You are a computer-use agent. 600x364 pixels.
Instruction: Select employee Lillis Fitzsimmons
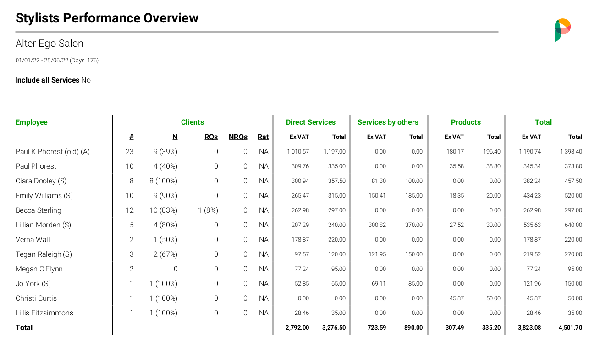tap(44, 313)
